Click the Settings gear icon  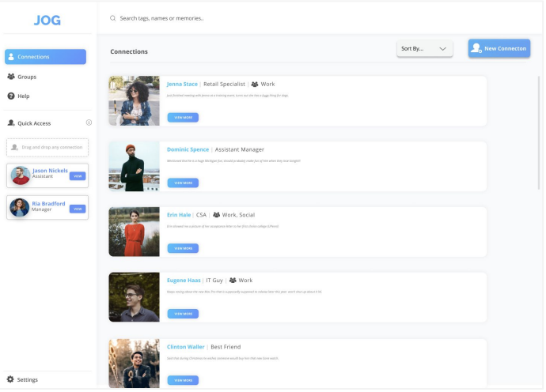click(10, 379)
